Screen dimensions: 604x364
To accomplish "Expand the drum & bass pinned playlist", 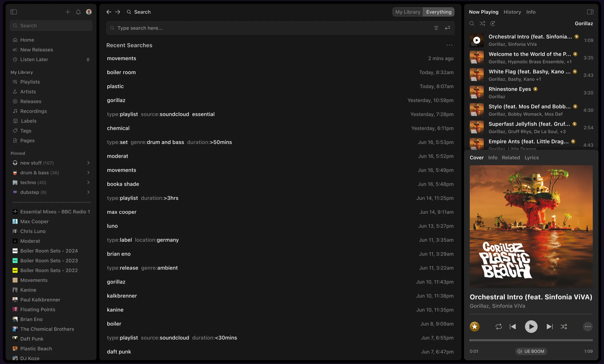I will point(88,173).
